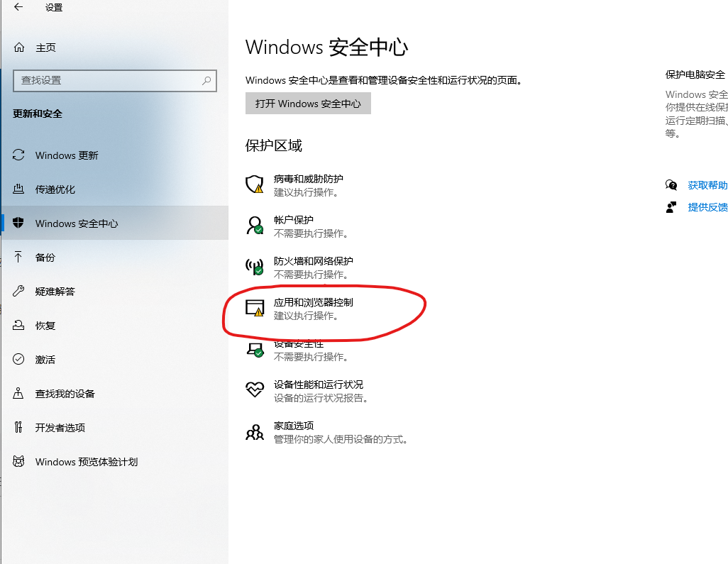Select 传递优化 in sidebar

[x=115, y=189]
